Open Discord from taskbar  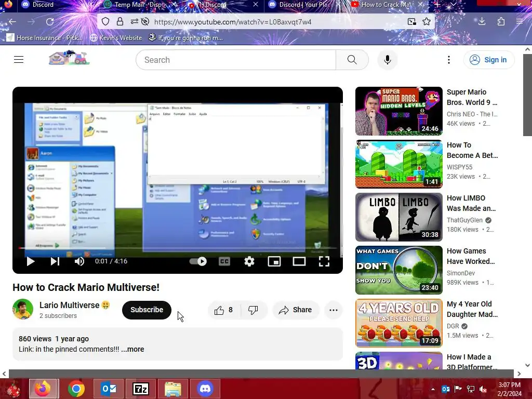click(205, 389)
